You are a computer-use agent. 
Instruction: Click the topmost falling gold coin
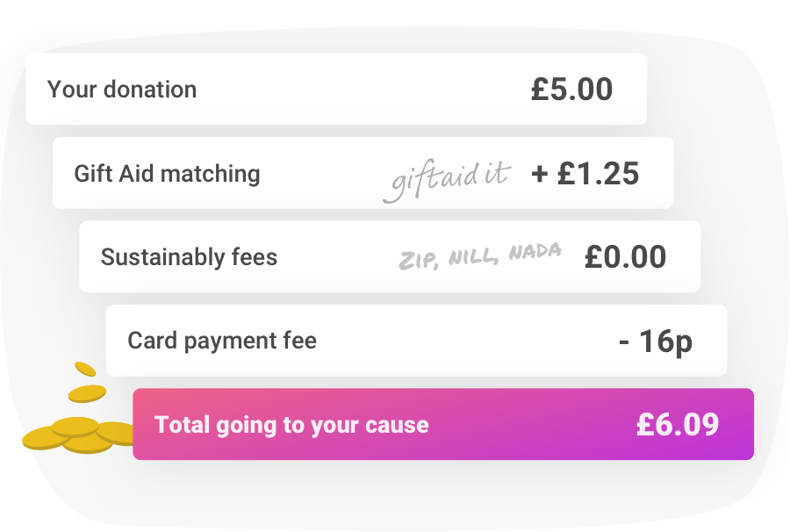(x=85, y=369)
